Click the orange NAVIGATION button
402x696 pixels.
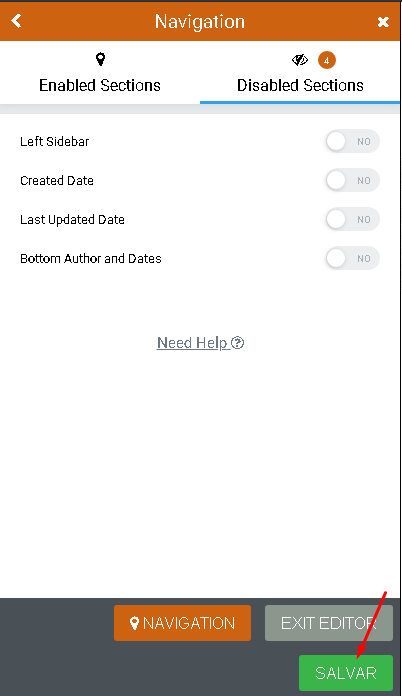(x=182, y=623)
